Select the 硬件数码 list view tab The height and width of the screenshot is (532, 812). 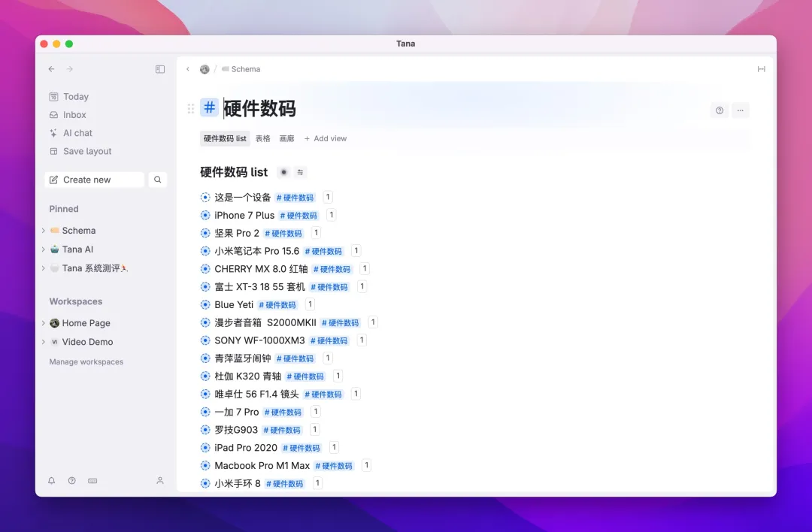[225, 139]
